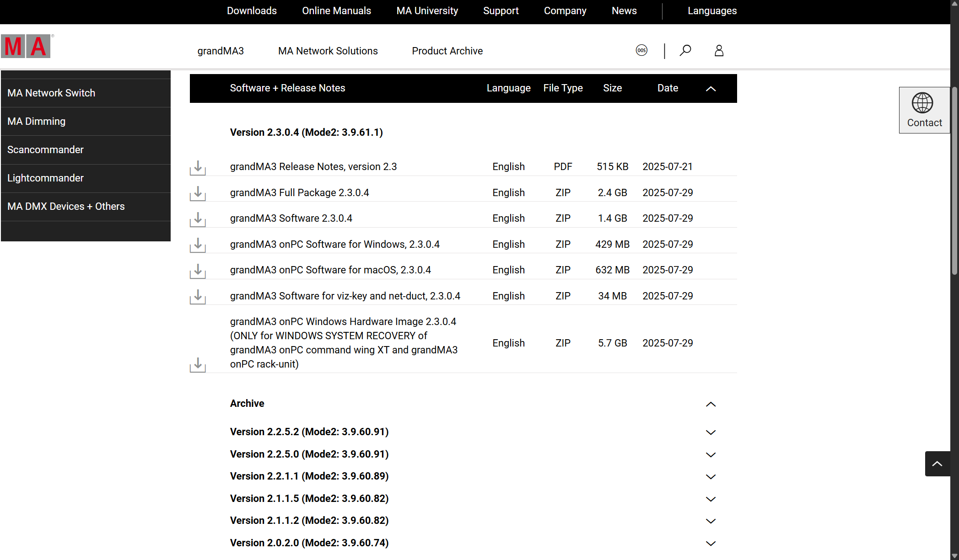Click download icon for viz-key and net-duct software
959x560 pixels.
point(198,296)
